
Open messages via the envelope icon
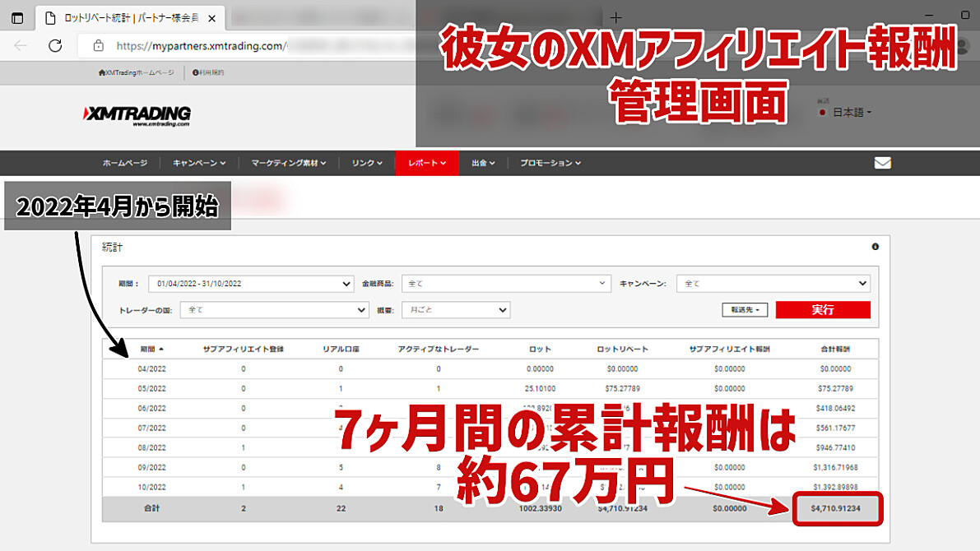(883, 163)
